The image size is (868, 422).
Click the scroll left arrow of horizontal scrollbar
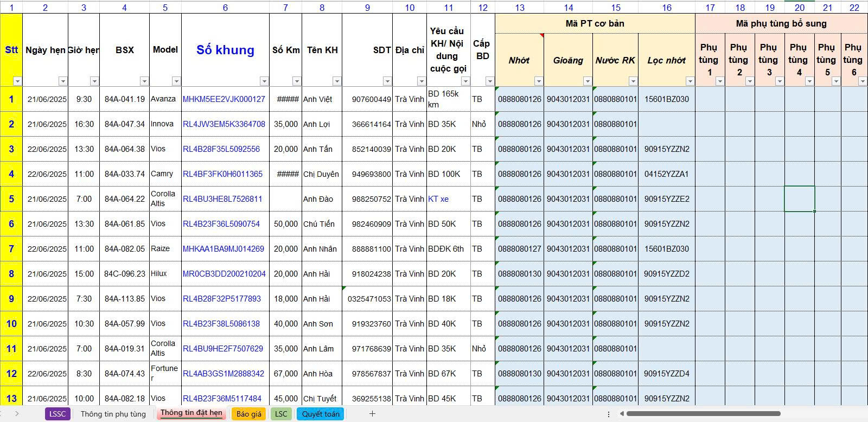click(622, 414)
